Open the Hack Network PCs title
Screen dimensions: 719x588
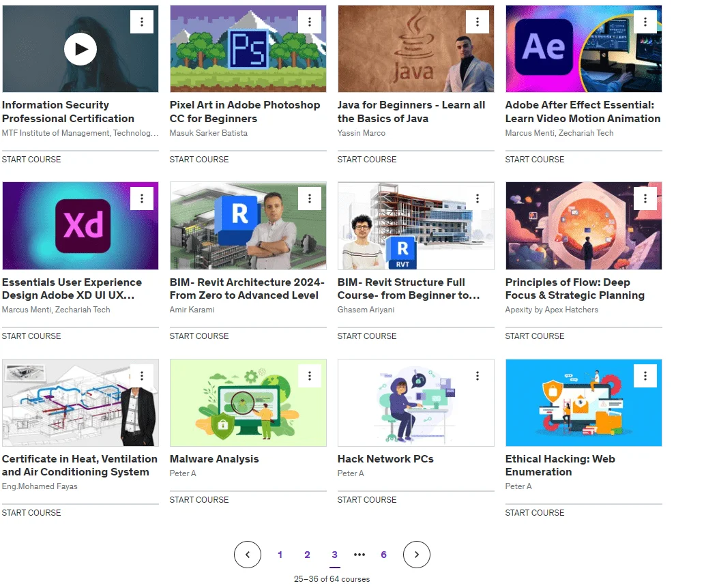[385, 458]
